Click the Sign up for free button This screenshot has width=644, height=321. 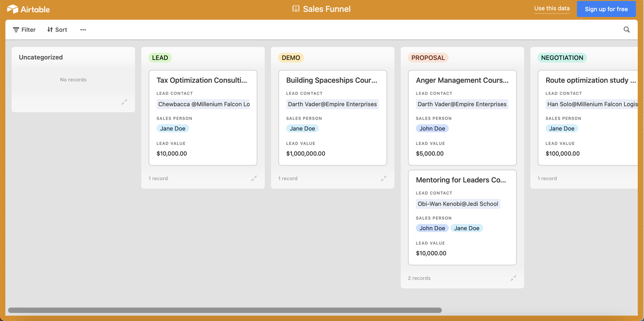coord(606,9)
